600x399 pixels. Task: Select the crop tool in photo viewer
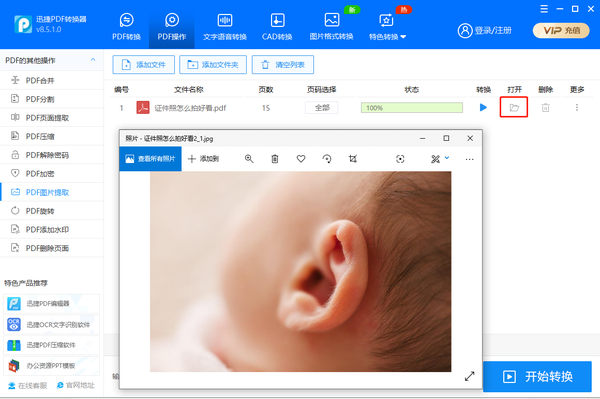click(x=353, y=159)
